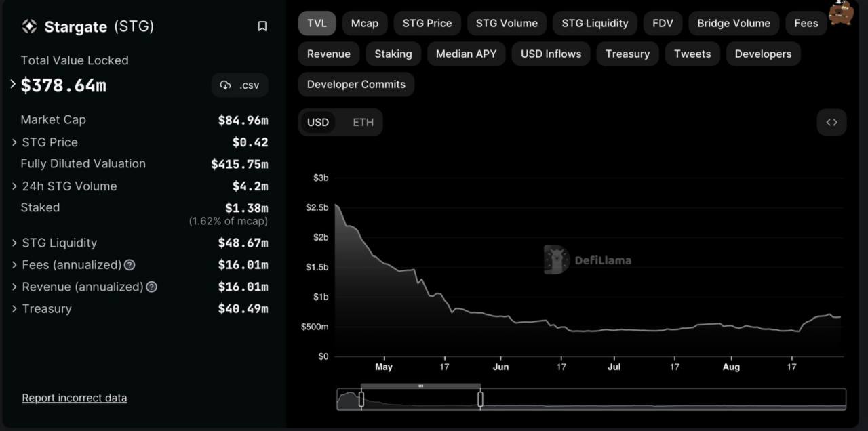This screenshot has width=868, height=431.
Task: Toggle the TVL chart metric
Action: click(317, 23)
